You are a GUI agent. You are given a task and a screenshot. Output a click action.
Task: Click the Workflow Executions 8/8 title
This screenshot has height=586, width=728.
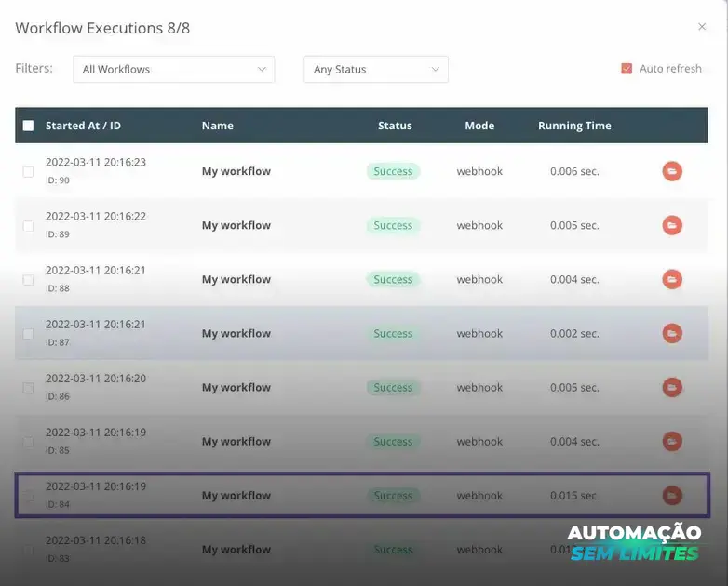pos(102,28)
